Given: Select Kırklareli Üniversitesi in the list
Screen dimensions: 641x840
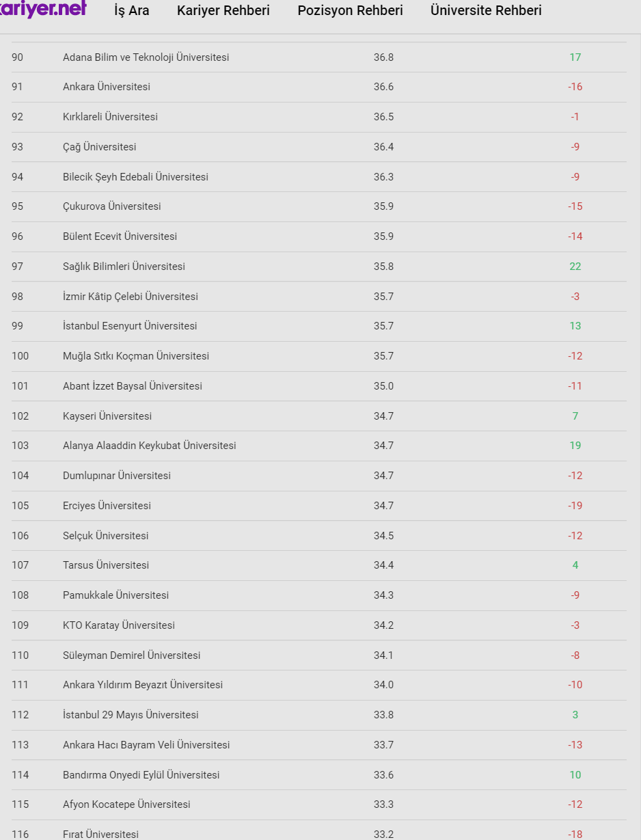Looking at the screenshot, I should pos(110,117).
